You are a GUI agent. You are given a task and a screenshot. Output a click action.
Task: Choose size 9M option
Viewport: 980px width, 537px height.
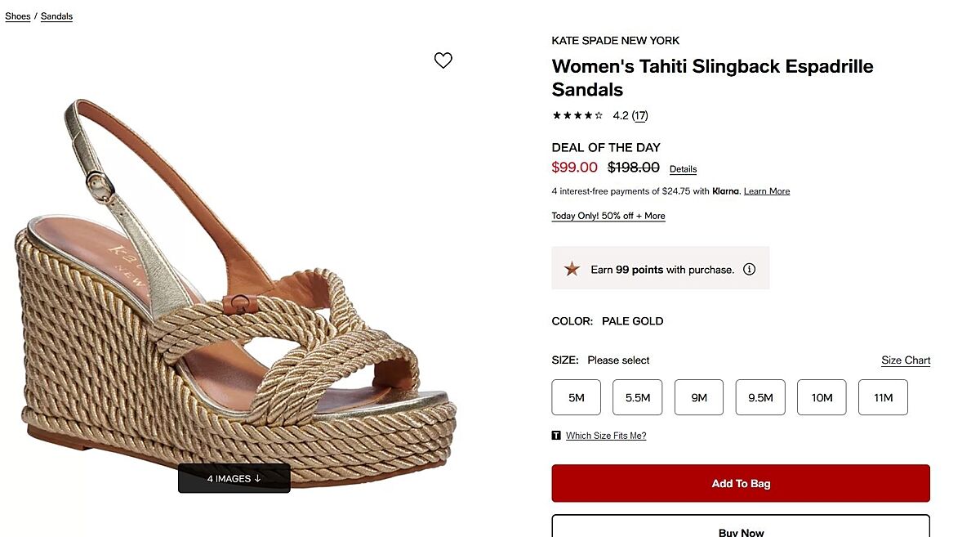699,397
